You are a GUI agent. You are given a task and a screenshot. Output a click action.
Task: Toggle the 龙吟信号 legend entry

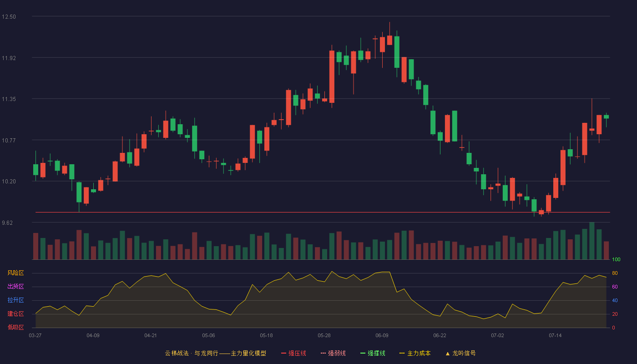click(460, 353)
